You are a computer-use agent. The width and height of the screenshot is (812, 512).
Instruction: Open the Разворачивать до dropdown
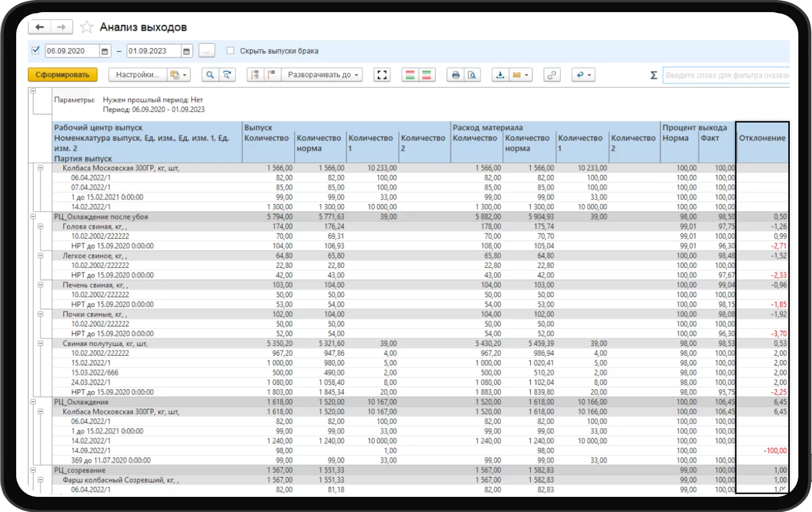[322, 75]
